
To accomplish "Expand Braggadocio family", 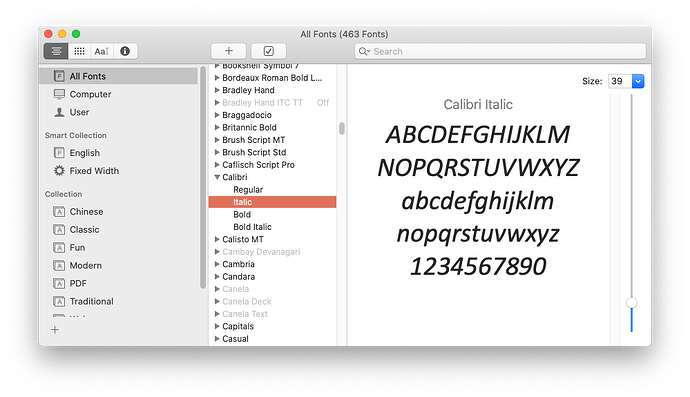I will (x=217, y=115).
